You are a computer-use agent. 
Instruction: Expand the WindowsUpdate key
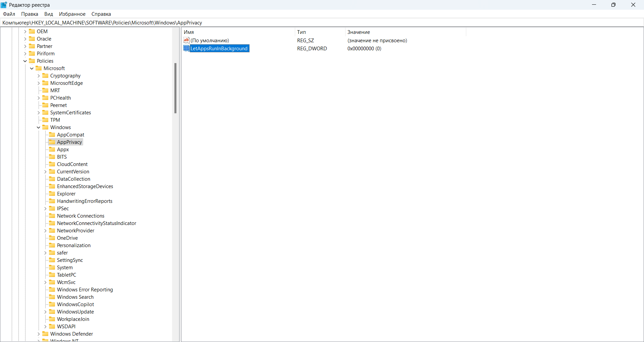tap(45, 312)
